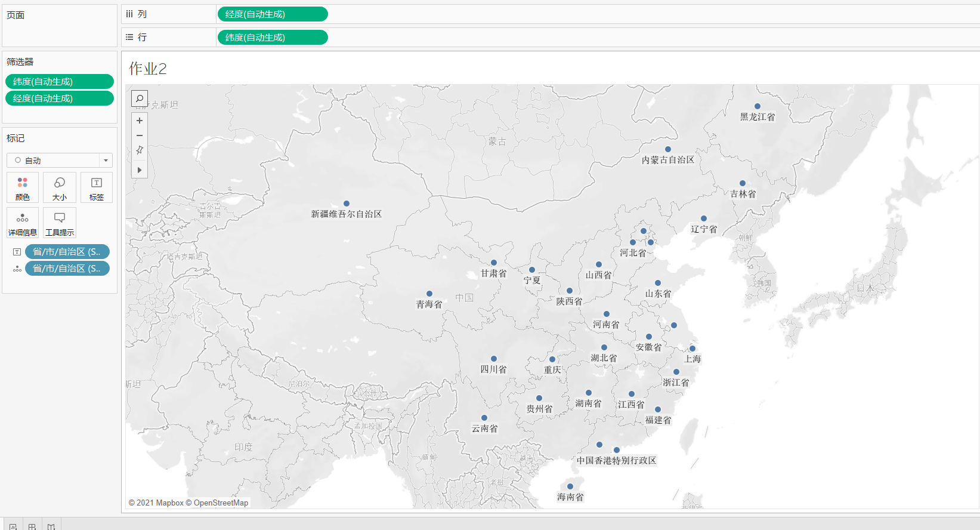Open the 工具提示 (Tooltip) marks card
Viewport: 980px width, 530px height.
(60, 223)
